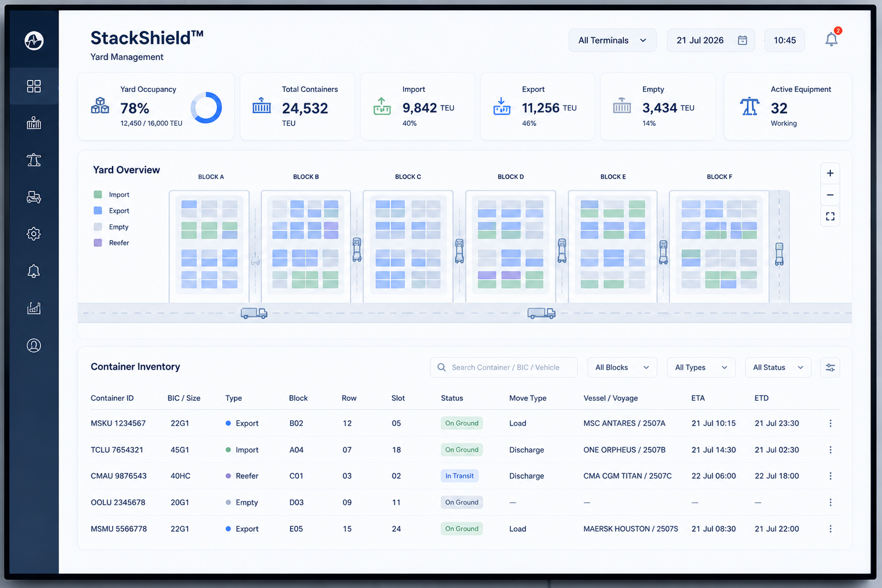Open row menu for MSKU 1234567

pos(830,423)
